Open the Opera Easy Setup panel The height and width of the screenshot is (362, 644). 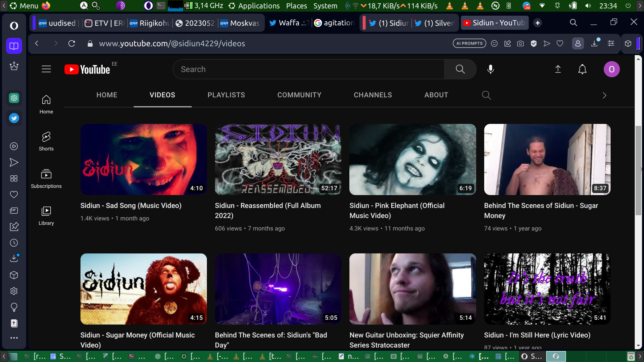click(611, 43)
